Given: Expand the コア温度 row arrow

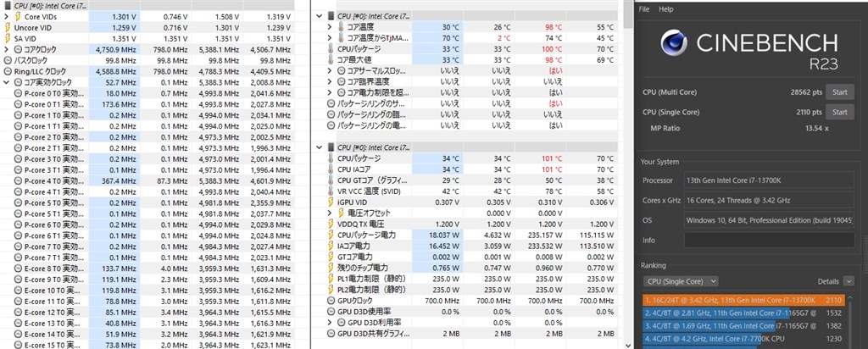Looking at the screenshot, I should pos(331,27).
